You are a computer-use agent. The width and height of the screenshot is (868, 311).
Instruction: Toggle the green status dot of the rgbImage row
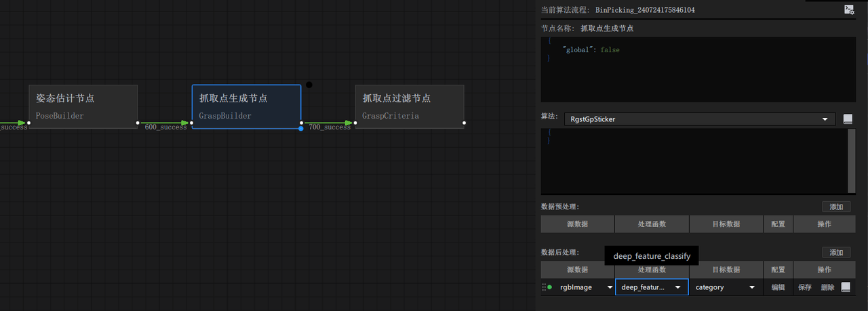point(549,287)
